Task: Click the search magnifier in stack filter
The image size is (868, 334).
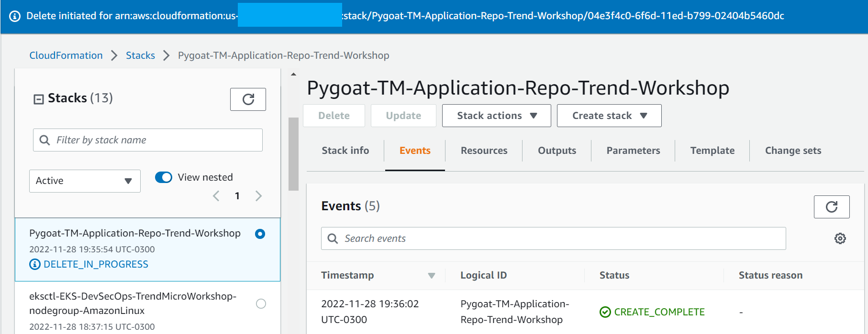Action: tap(45, 140)
